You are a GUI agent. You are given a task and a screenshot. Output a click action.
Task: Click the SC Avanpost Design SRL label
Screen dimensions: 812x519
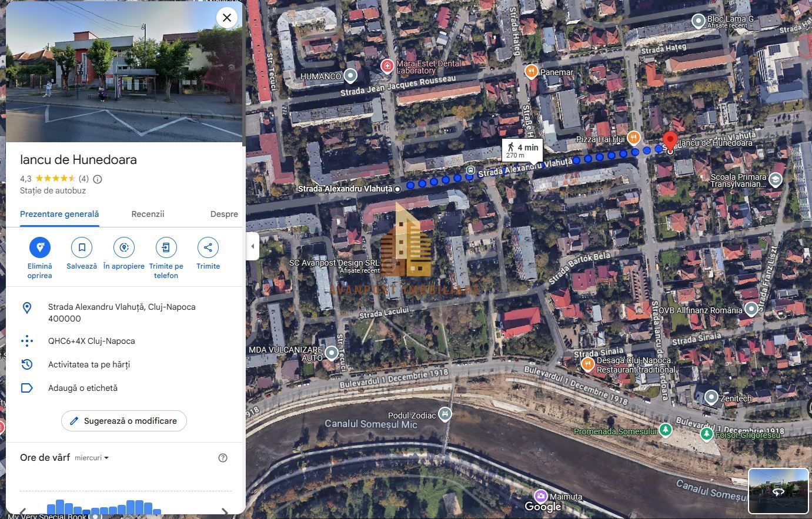click(x=334, y=263)
